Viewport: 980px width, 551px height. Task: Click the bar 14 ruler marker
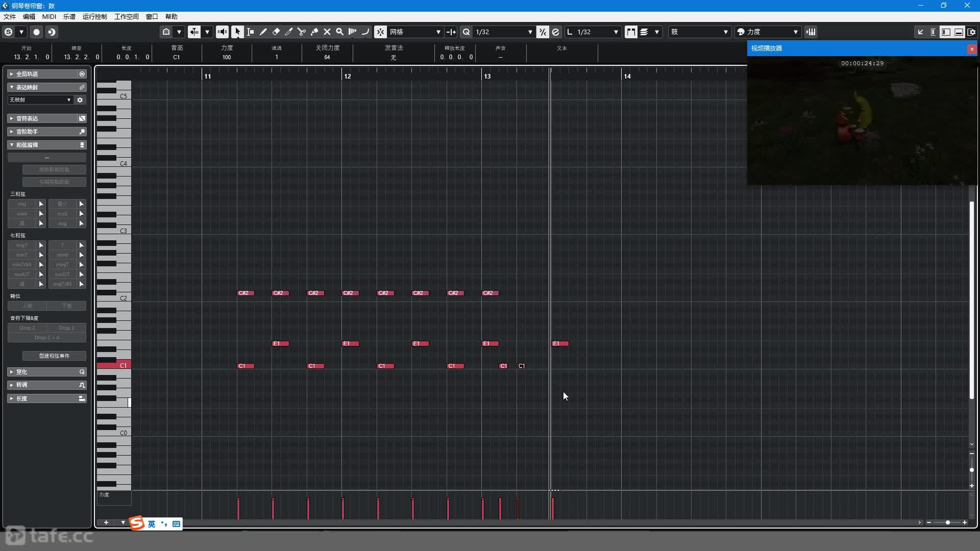coord(627,76)
